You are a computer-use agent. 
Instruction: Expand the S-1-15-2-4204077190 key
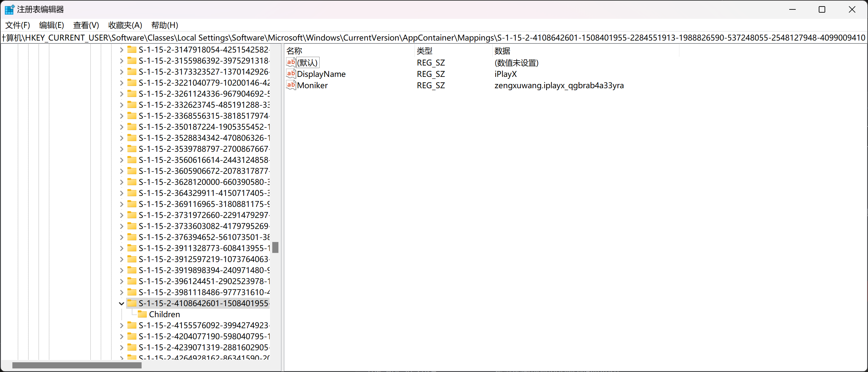coord(121,336)
